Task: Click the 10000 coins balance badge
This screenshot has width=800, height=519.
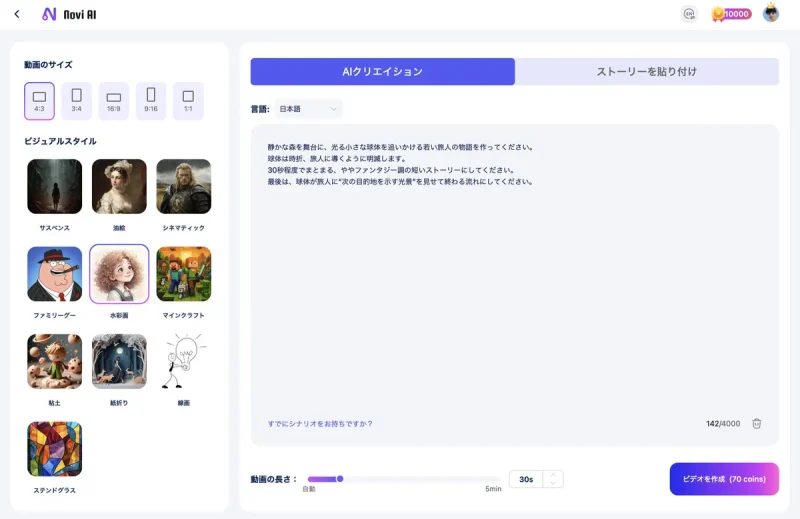Action: coord(731,14)
